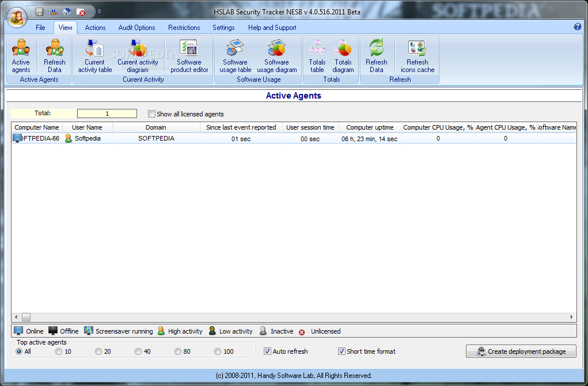Click the application orb button
Screen dimensions: 588x386
coord(17,17)
